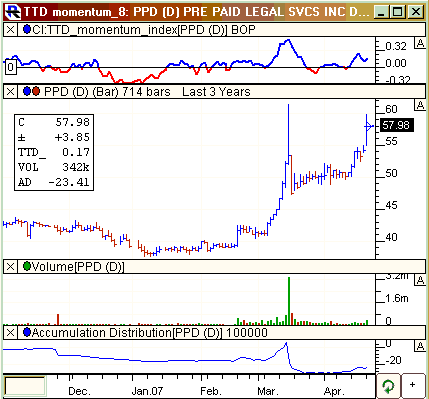Click the green dot beside Volume label

[x=27, y=266]
